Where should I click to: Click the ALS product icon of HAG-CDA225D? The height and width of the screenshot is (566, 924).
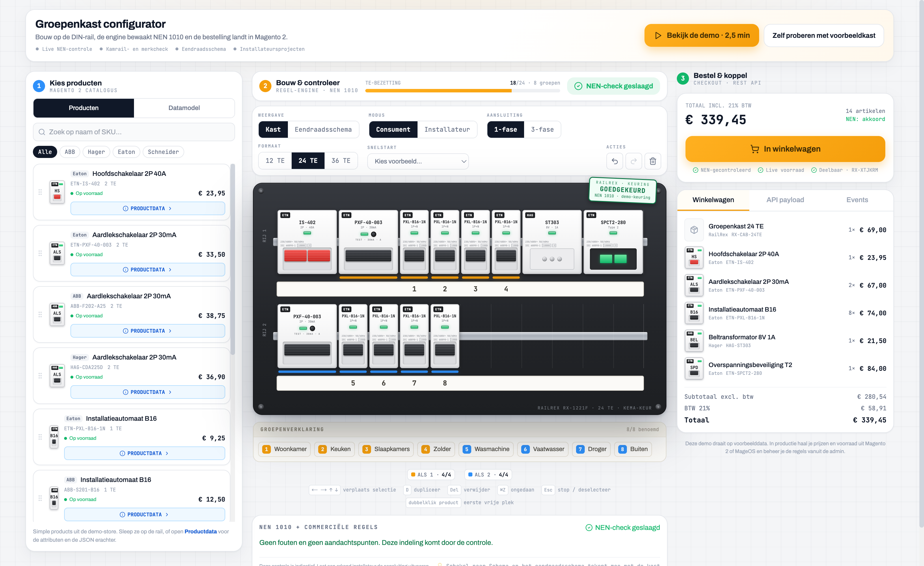click(57, 375)
